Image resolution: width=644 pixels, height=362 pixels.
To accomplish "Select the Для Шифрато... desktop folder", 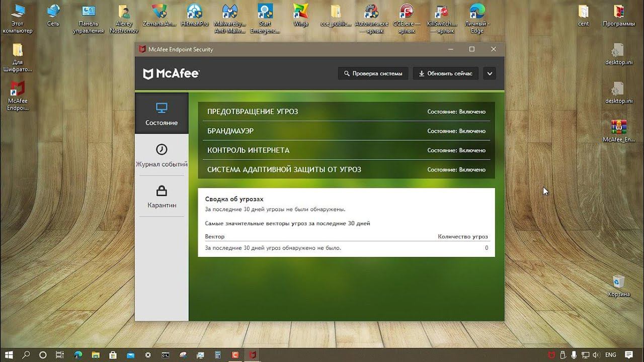I will tap(18, 58).
